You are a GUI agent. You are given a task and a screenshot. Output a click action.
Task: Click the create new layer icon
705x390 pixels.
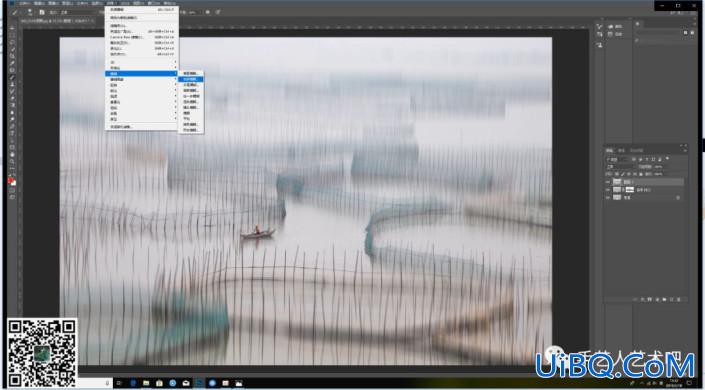click(671, 299)
